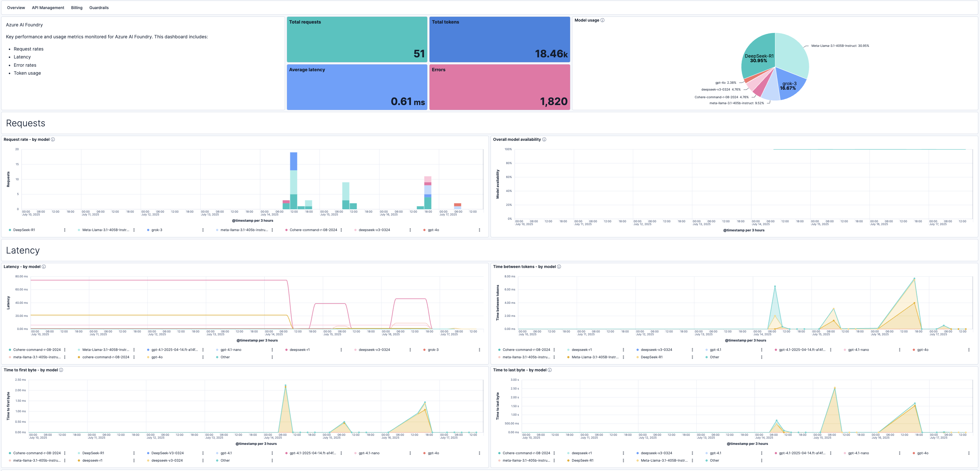Image resolution: width=980 pixels, height=471 pixels.
Task: Click the Total requests metric tile
Action: pos(357,39)
